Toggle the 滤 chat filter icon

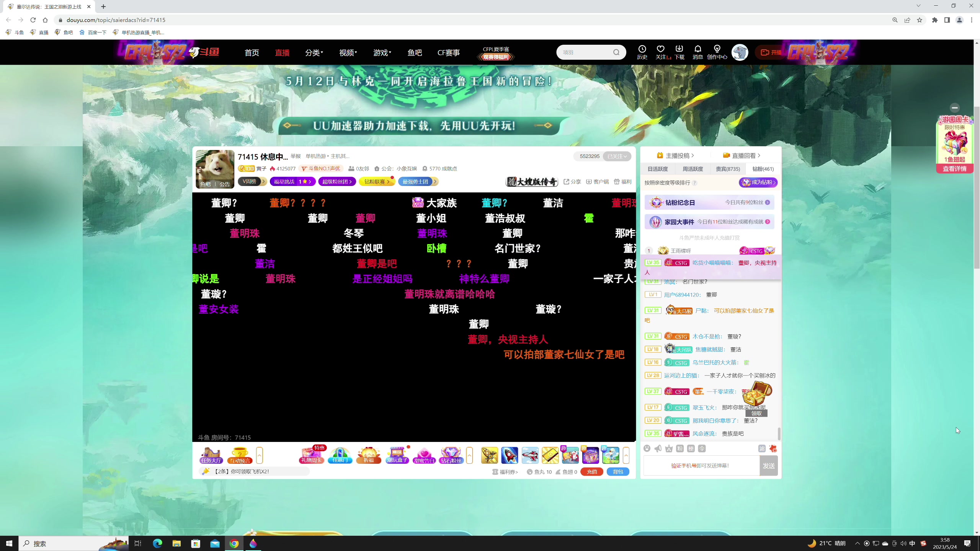762,448
